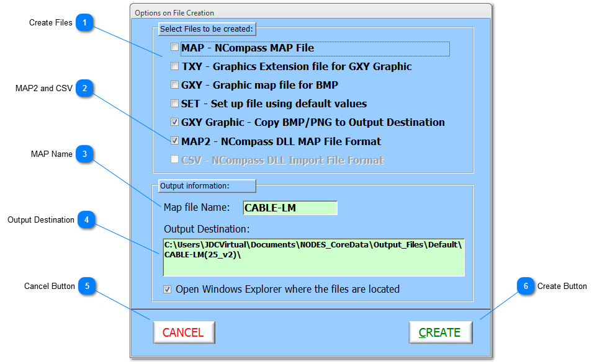Disable MAP2 - NCompass DLL MAP File Format
The image size is (597, 364).
click(x=175, y=141)
